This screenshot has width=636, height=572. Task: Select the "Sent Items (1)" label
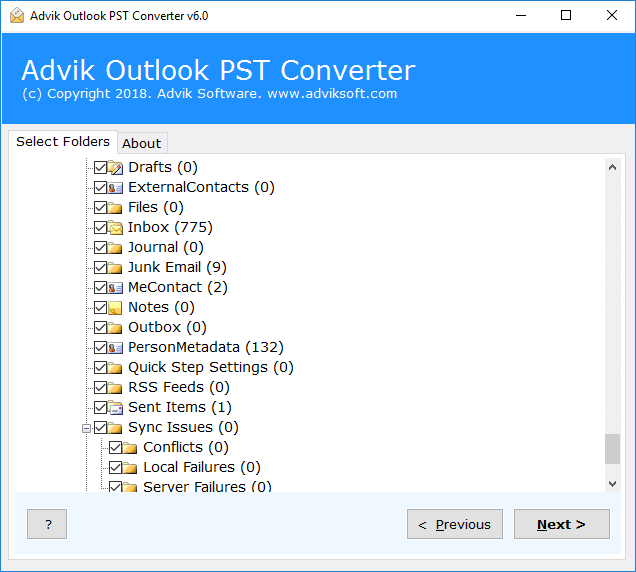click(180, 407)
